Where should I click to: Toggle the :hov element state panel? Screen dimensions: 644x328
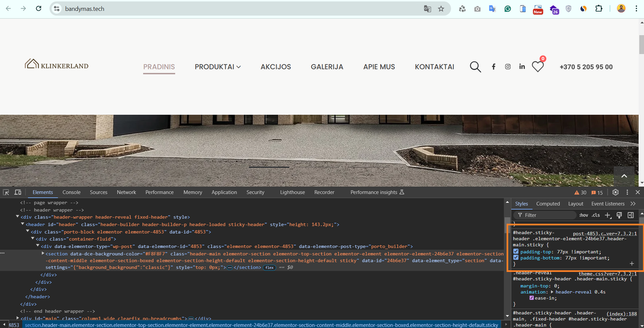point(584,215)
